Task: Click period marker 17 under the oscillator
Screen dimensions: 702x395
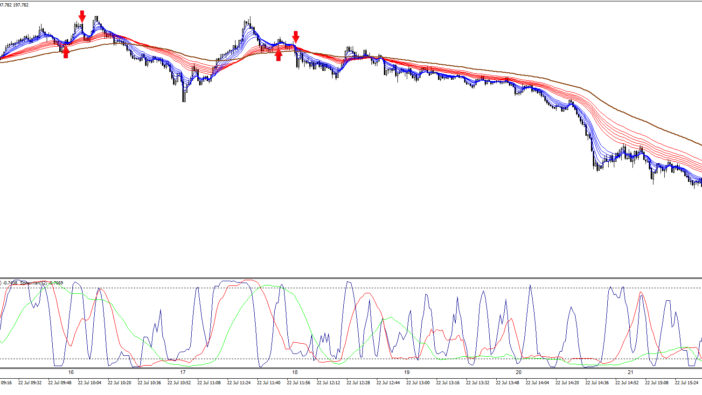Action: (183, 372)
